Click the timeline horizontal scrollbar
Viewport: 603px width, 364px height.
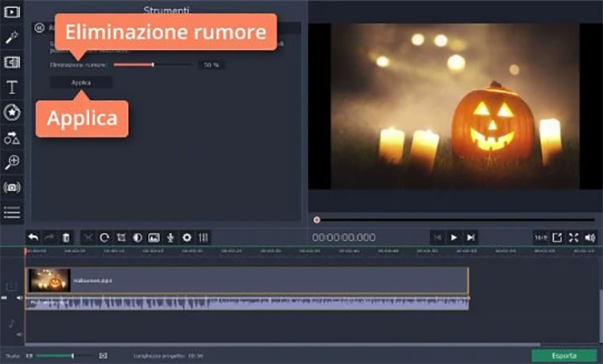coord(283,345)
